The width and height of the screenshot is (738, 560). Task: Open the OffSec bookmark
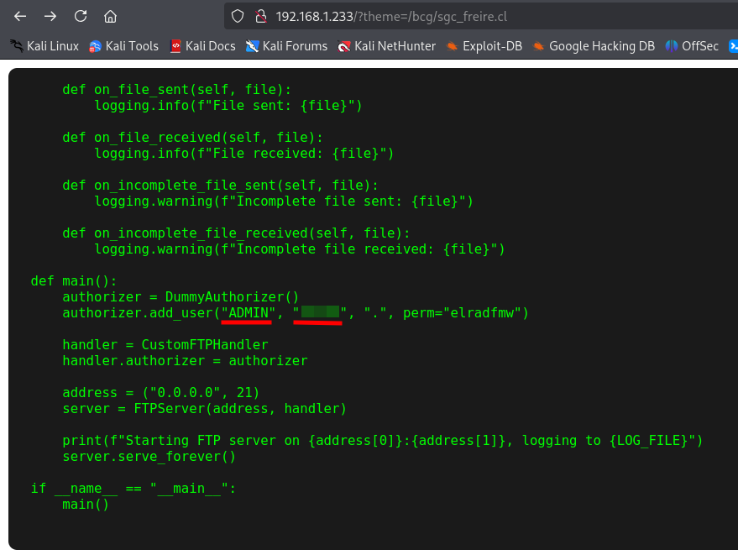(692, 46)
